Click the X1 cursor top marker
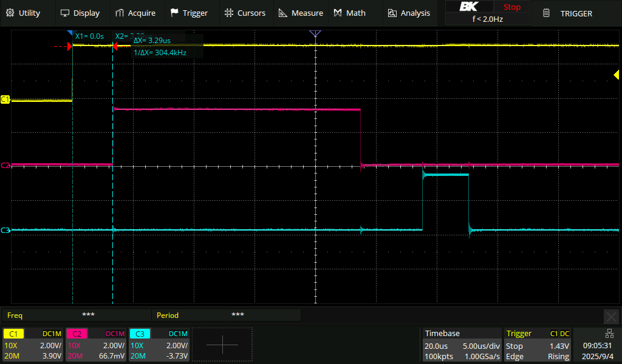 tap(70, 33)
